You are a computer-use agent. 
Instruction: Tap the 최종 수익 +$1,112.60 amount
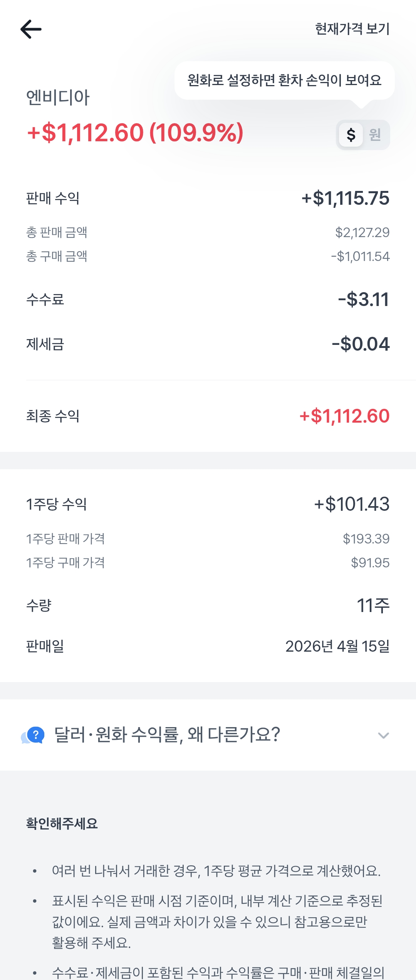(x=344, y=416)
